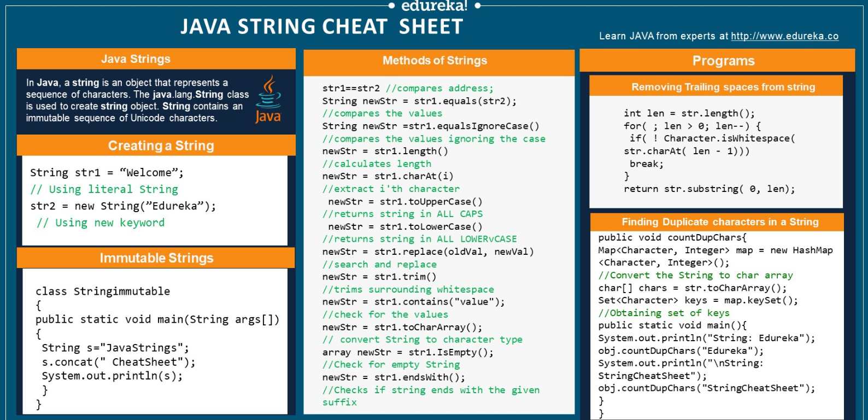Click //Obtaining set of keys comment
Viewport: 868px width, 420px height.
[664, 313]
